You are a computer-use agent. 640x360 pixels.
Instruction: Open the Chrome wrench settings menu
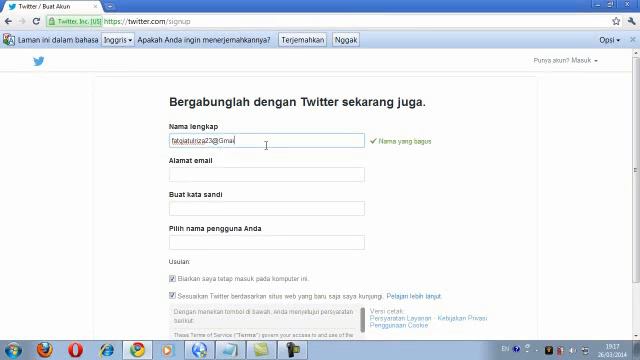point(631,21)
